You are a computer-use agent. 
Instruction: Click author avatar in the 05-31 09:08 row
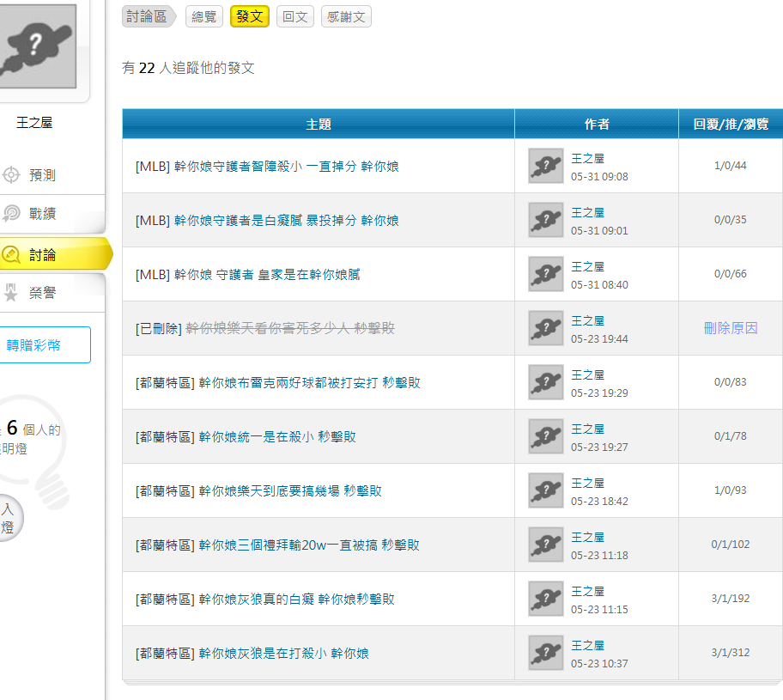[x=546, y=166]
